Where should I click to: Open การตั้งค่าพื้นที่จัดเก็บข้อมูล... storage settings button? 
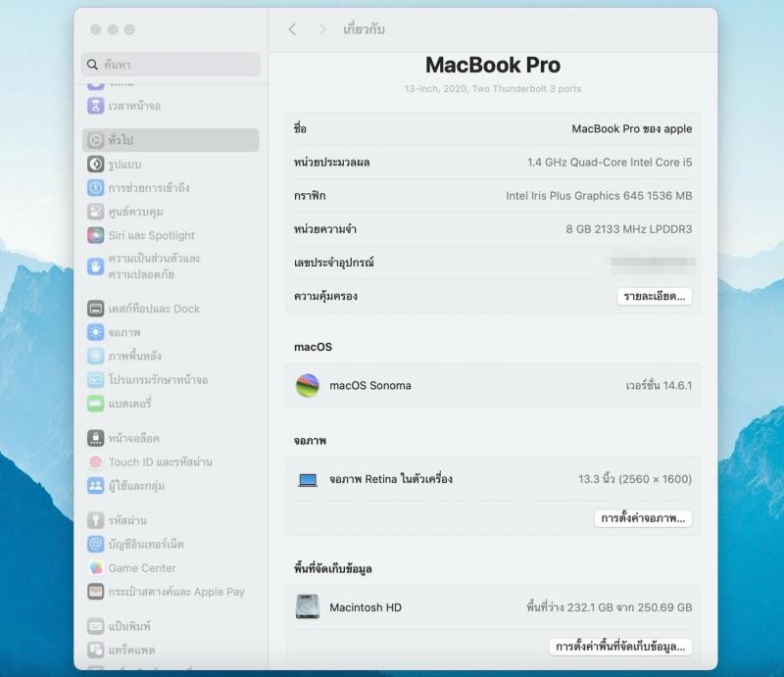[x=620, y=647]
